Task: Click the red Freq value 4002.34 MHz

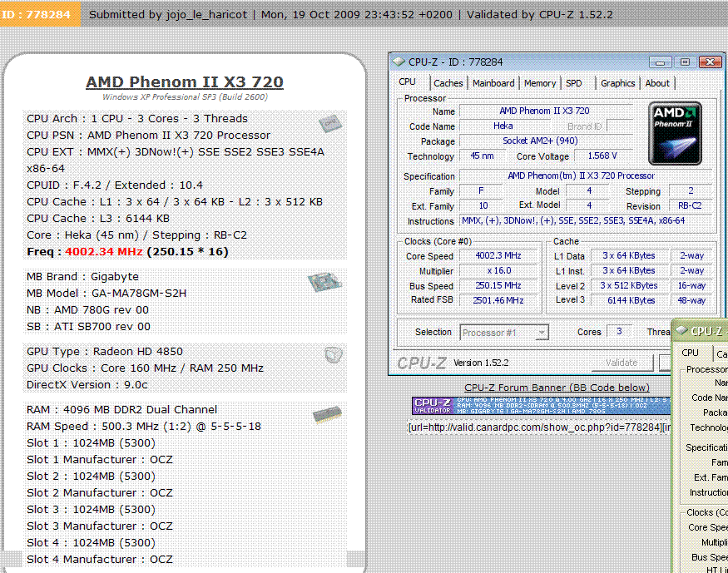Action: 103,251
